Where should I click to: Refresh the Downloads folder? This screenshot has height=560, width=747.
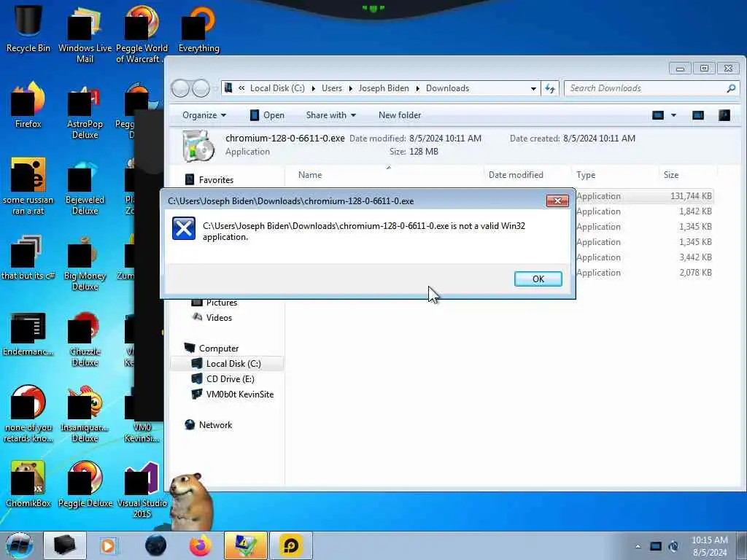550,88
